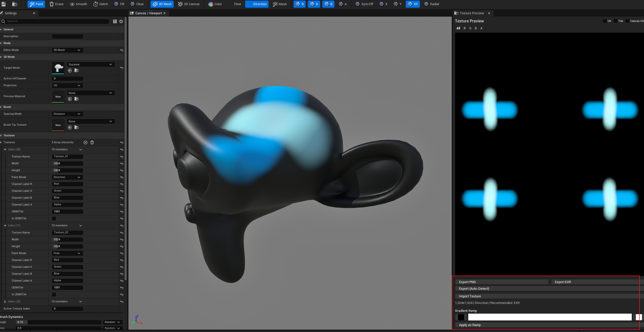Viewport: 644px width, 332px height.
Task: Open the Brush Tip Texture dropdown
Action: click(91, 122)
